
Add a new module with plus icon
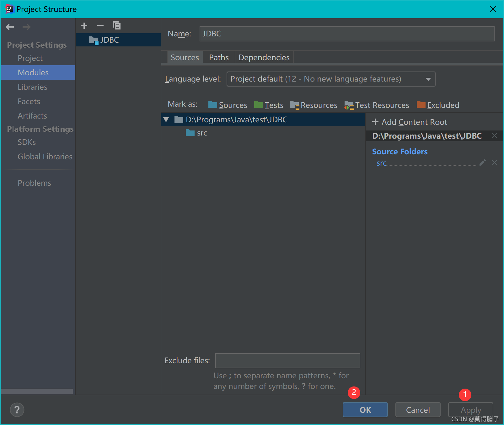(x=84, y=26)
